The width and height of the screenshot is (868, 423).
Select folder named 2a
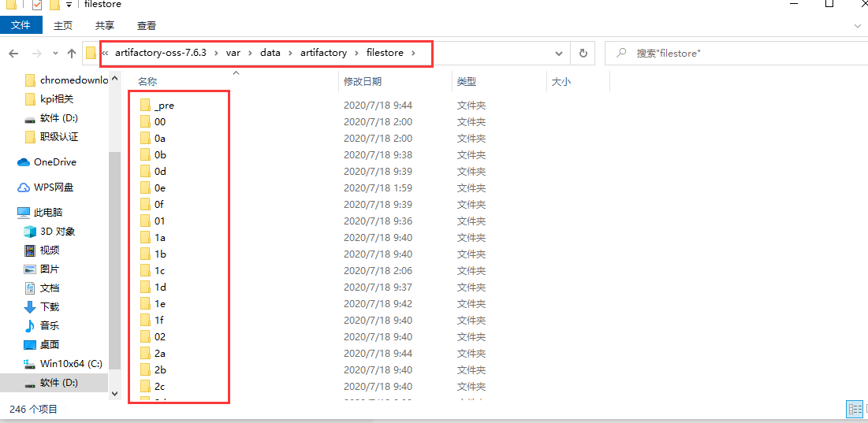pos(160,354)
